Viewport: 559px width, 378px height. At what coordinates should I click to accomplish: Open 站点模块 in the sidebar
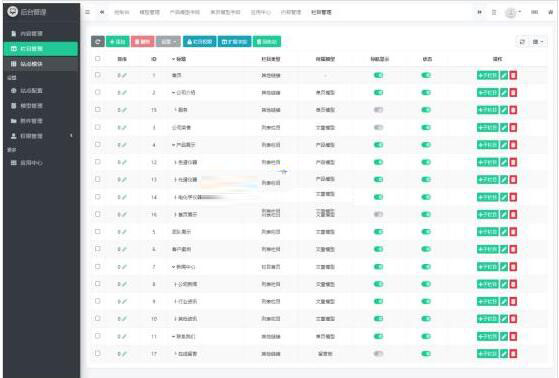pos(40,64)
